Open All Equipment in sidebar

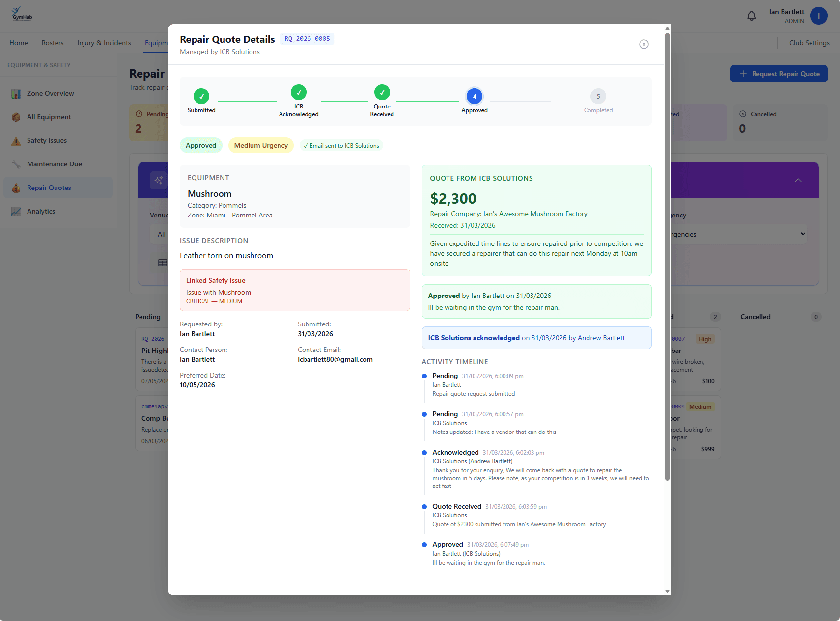coord(58,117)
